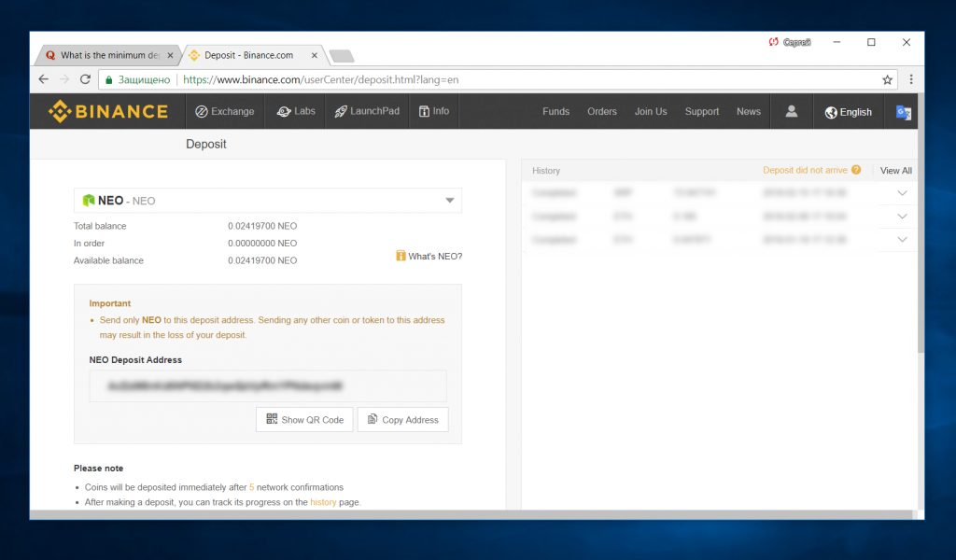Open the Join Us link
This screenshot has width=956, height=560.
tap(651, 111)
